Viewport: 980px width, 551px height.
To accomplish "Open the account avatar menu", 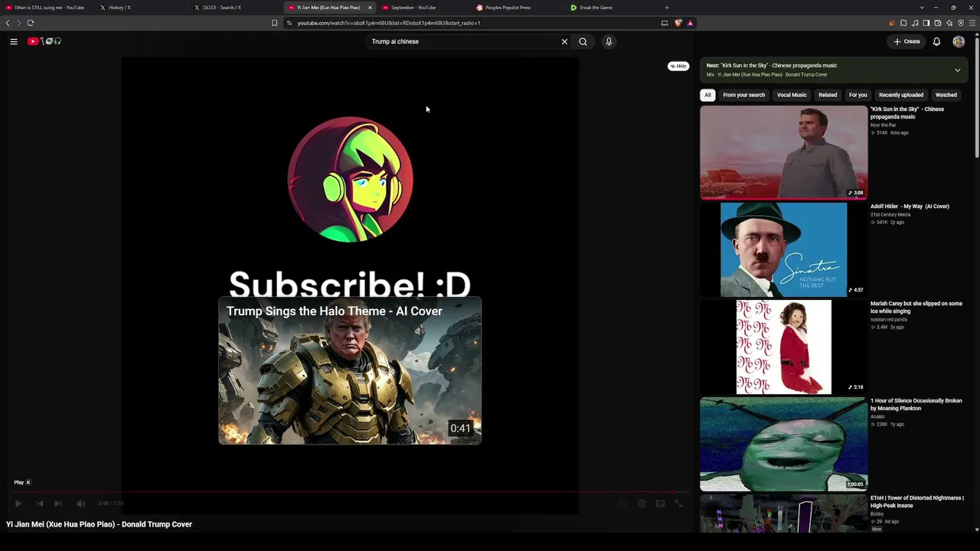I will click(959, 41).
